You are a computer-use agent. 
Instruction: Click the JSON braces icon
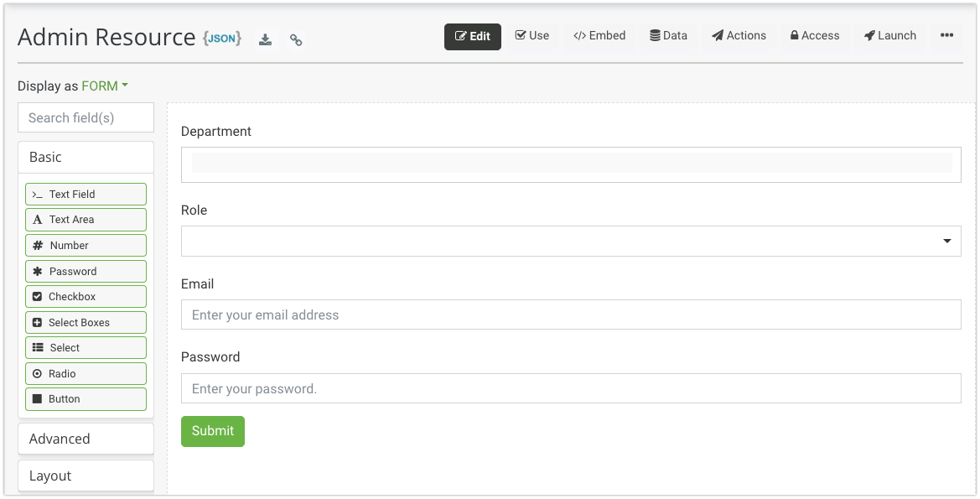coord(222,38)
